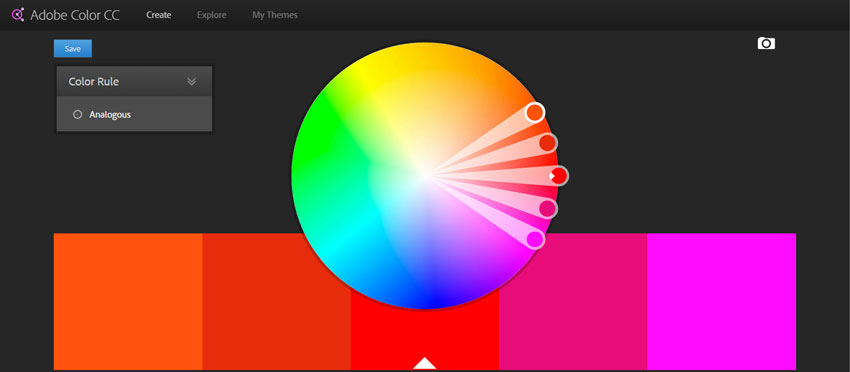Click the Color Rule panel header

(x=134, y=81)
